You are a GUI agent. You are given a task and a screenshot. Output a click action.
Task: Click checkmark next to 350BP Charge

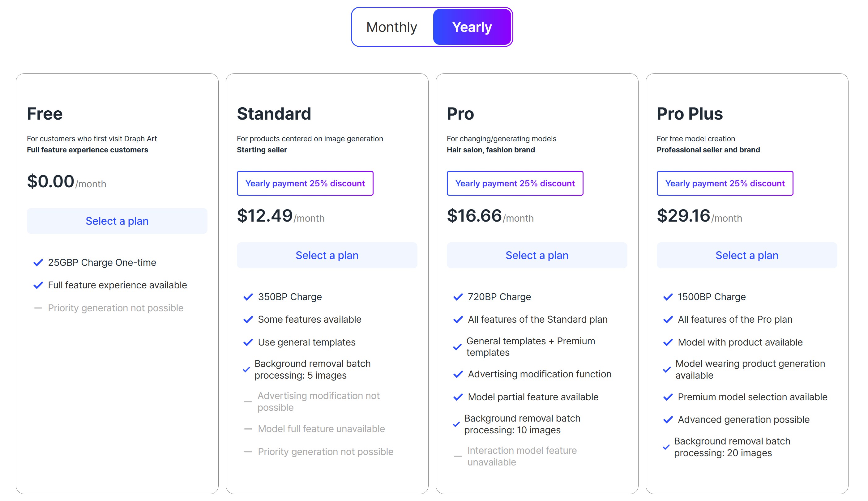pyautogui.click(x=248, y=297)
